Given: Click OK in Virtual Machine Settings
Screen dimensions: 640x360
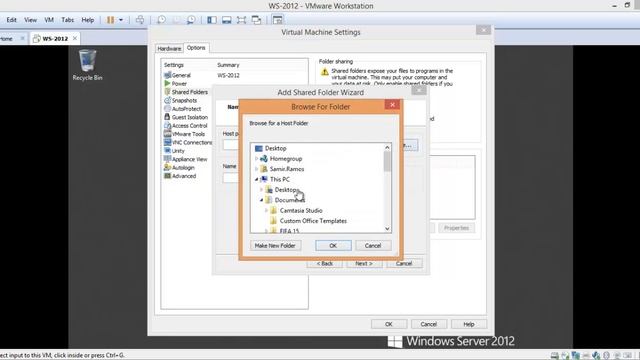Looking at the screenshot, I should click(389, 324).
